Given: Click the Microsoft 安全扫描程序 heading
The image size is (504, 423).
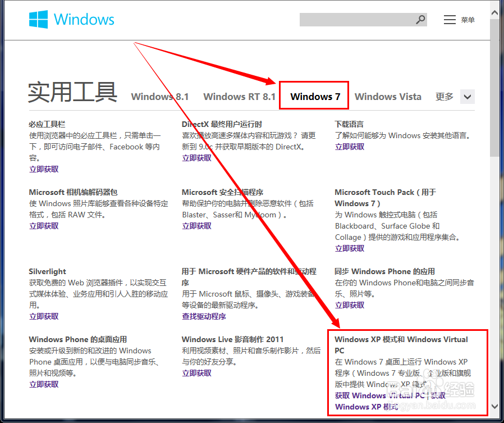Looking at the screenshot, I should (x=222, y=192).
